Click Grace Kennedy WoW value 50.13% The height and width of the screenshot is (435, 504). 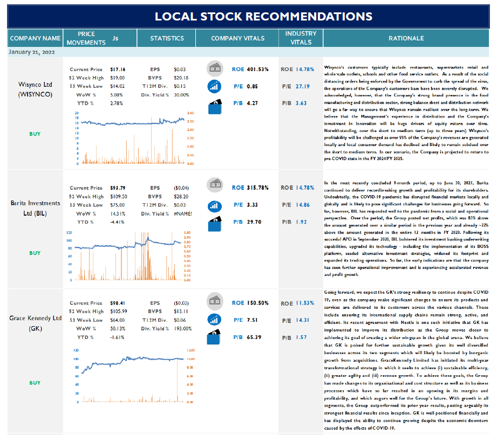[x=118, y=328]
